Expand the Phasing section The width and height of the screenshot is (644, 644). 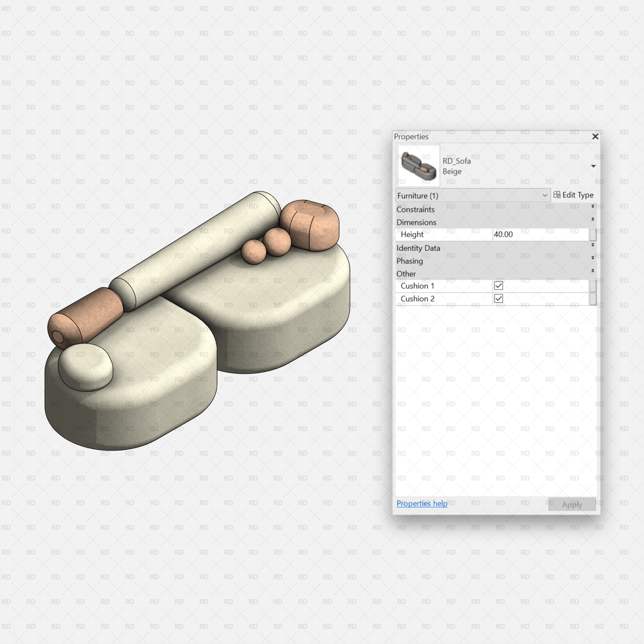[593, 258]
